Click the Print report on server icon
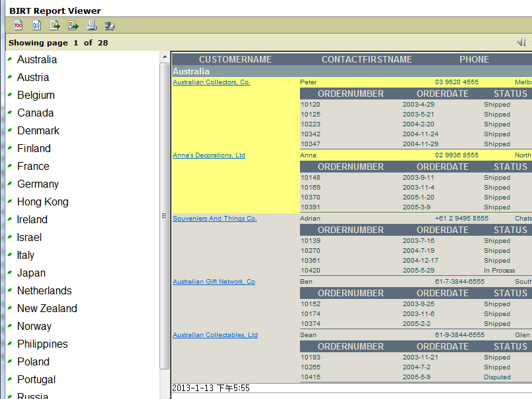Viewport: 532px width, 399px height. pyautogui.click(x=109, y=26)
